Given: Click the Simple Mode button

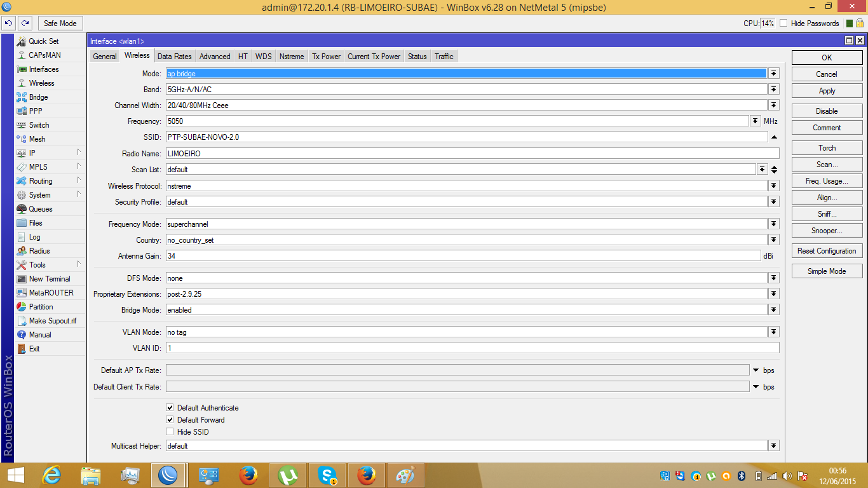Looking at the screenshot, I should tap(827, 271).
